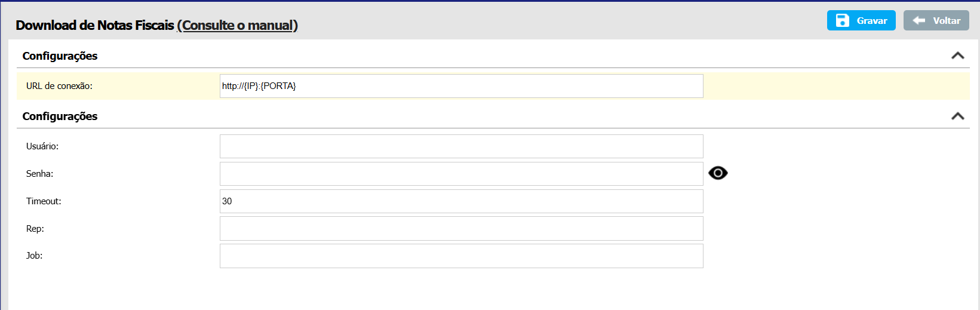This screenshot has height=310, width=980.
Task: Select the Senha password field
Action: click(x=461, y=174)
